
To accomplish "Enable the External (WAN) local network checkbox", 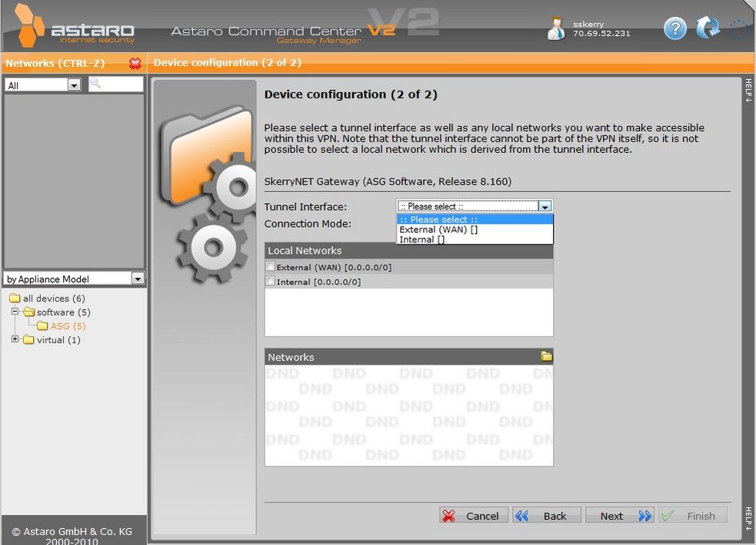I will [x=270, y=267].
